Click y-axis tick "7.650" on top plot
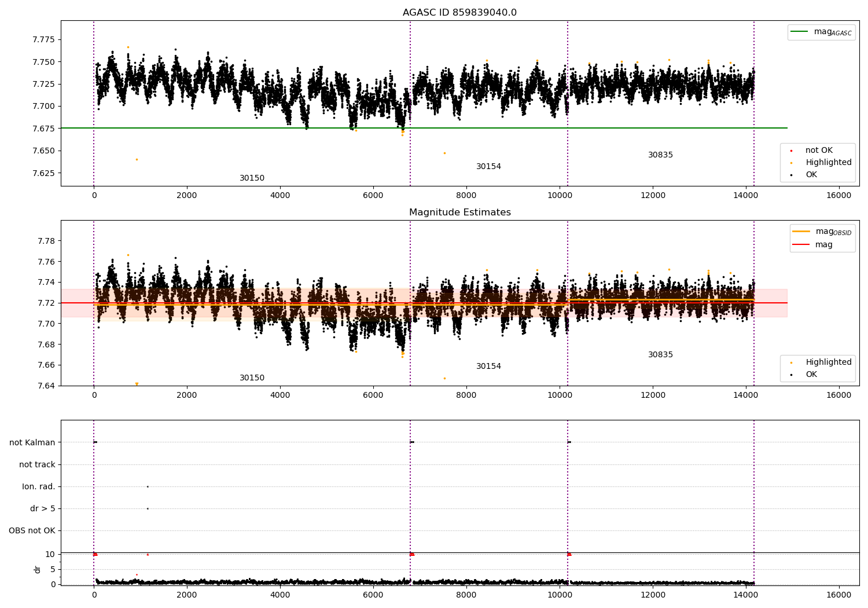This screenshot has height=608, width=868. [44, 151]
